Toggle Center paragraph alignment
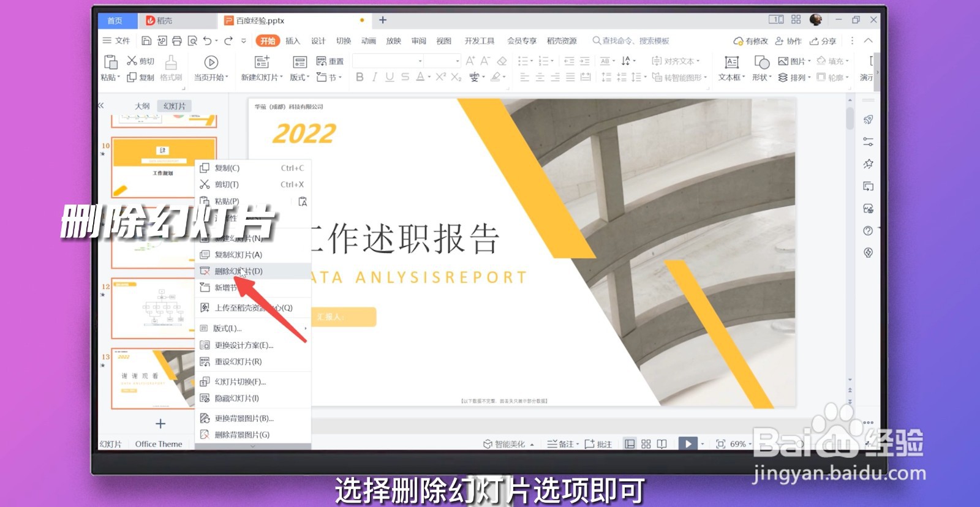The width and height of the screenshot is (980, 507). pyautogui.click(x=540, y=77)
